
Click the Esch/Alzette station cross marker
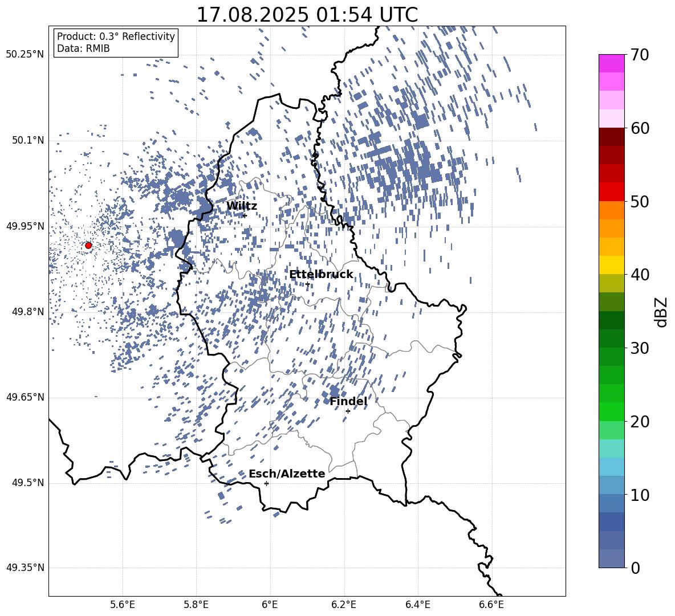[266, 483]
